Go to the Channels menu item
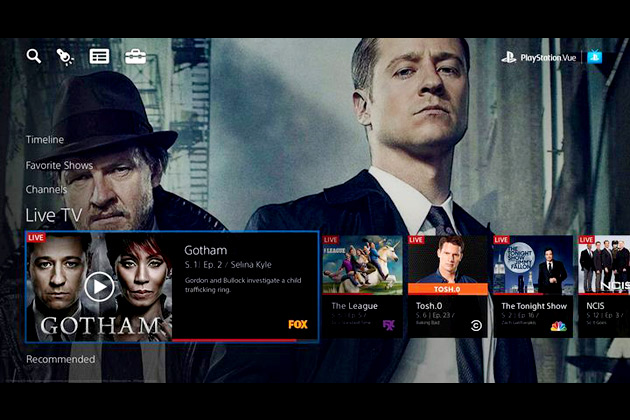Viewport: 630px width, 420px height. (46, 189)
